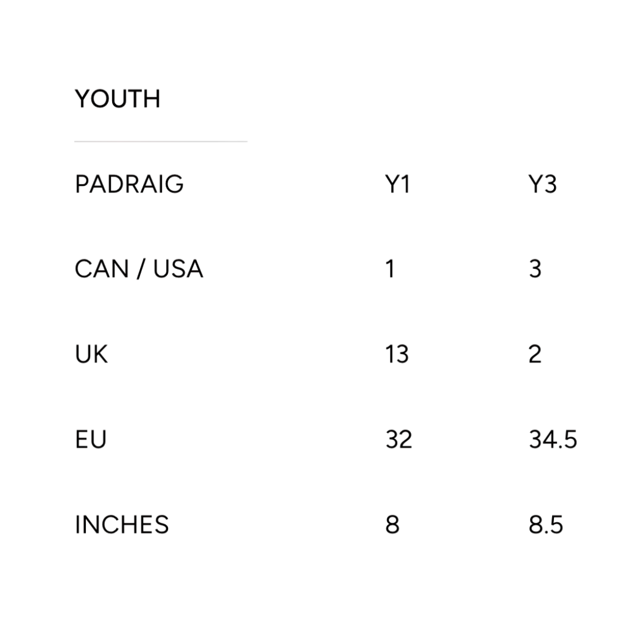Click the word USA in CAN / USA
Image resolution: width=644 pixels, height=644 pixels.
point(178,269)
